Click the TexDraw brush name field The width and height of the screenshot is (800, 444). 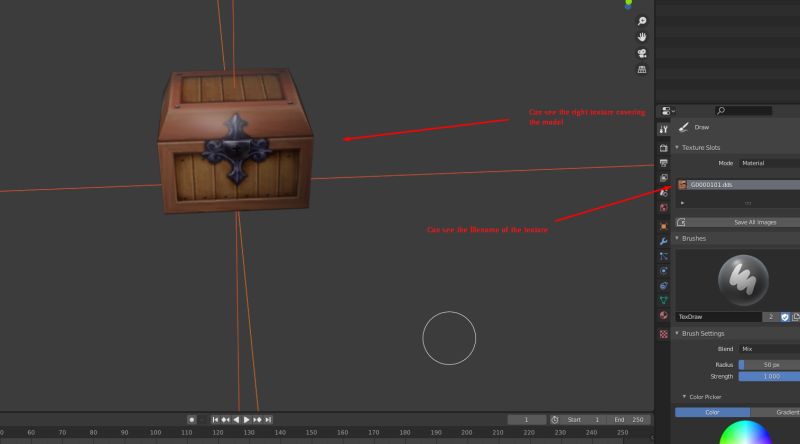point(718,317)
